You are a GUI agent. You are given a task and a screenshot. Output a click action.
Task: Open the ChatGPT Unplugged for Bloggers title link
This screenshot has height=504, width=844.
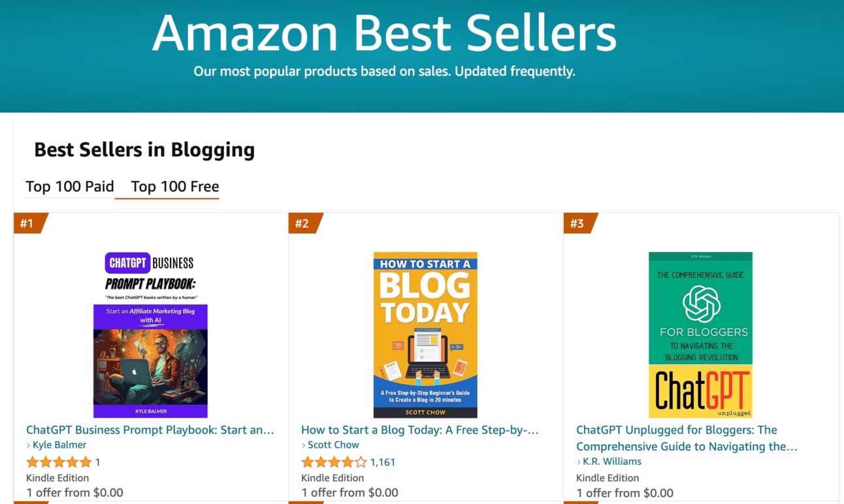[687, 438]
